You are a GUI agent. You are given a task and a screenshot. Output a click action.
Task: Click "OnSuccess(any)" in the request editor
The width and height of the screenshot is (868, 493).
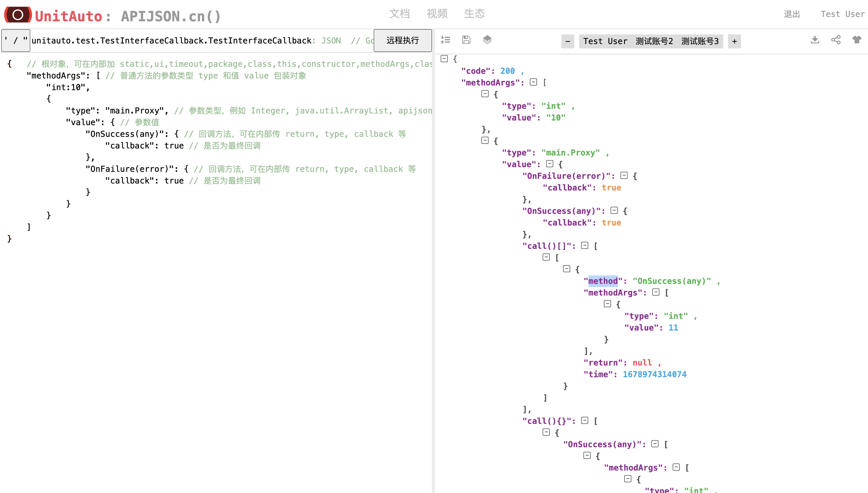(x=127, y=134)
